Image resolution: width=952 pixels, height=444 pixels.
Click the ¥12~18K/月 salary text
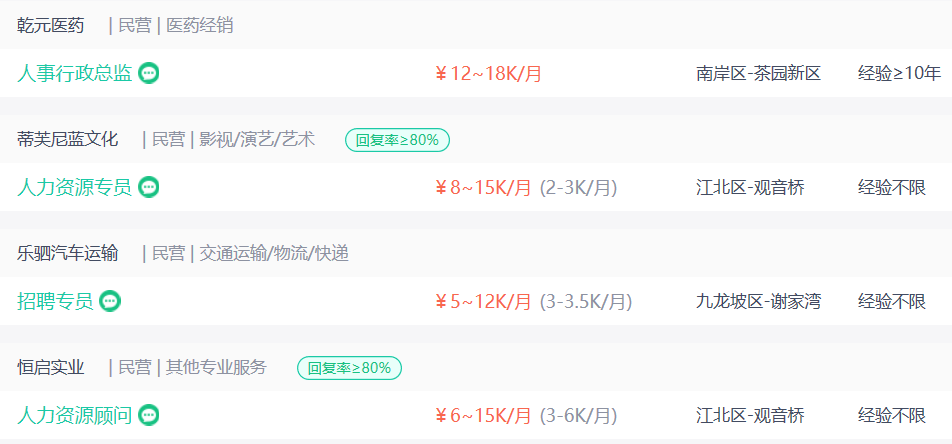tap(489, 73)
